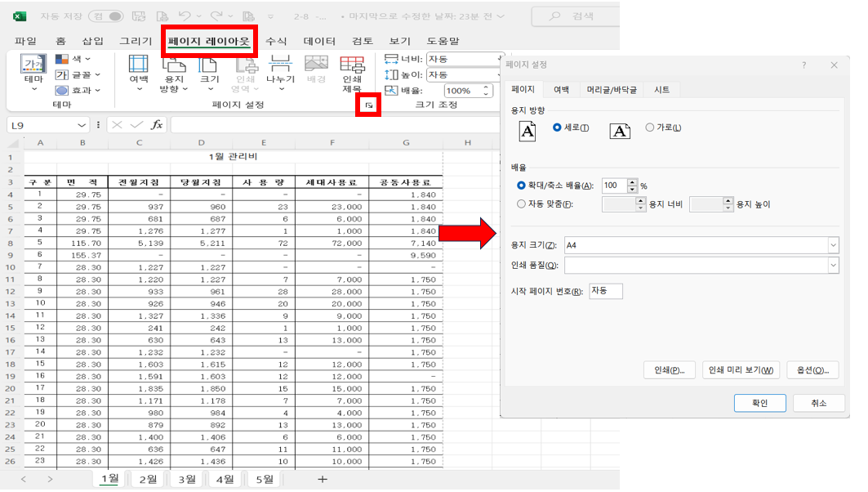Viewport: 868px width, 492px height.
Task: Open theme Fonts (글꼴) icon
Action: click(x=61, y=74)
